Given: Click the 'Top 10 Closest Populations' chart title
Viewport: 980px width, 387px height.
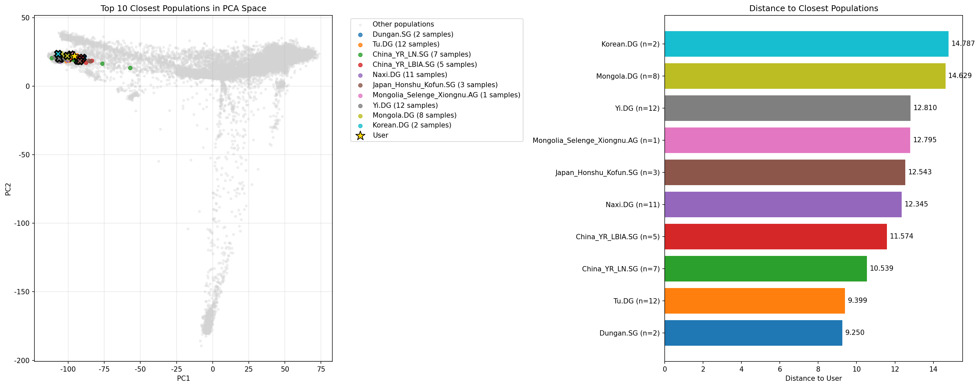Looking at the screenshot, I should 183,9.
